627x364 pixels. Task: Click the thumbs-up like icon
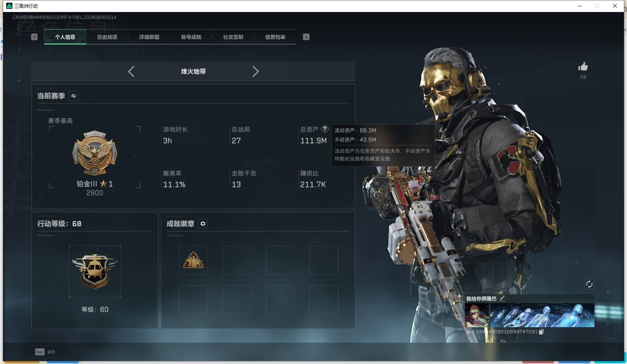[583, 66]
